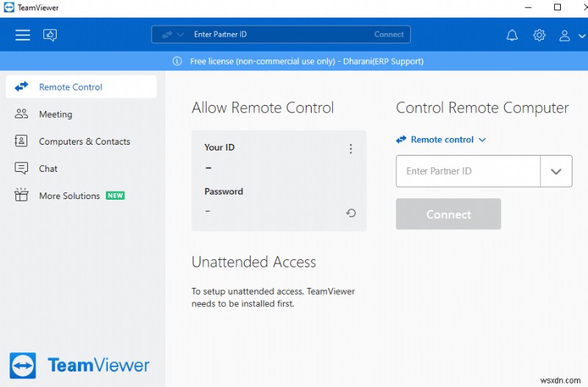Switch to the Meeting tab

coord(55,114)
